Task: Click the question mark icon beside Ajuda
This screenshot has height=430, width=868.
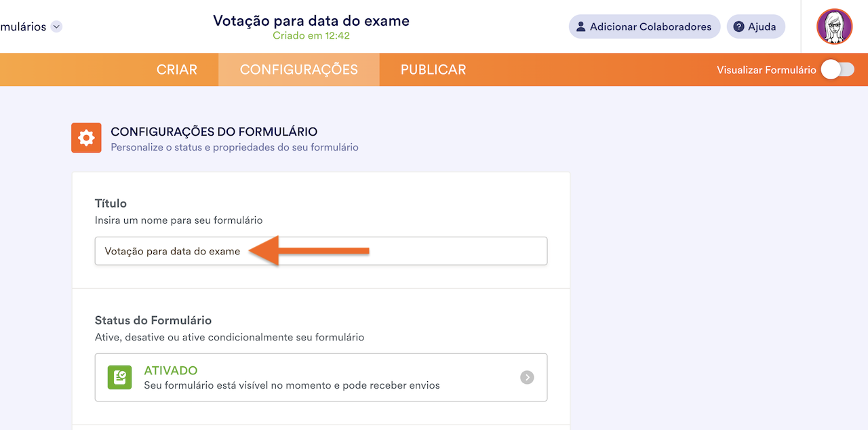Action: coord(739,27)
